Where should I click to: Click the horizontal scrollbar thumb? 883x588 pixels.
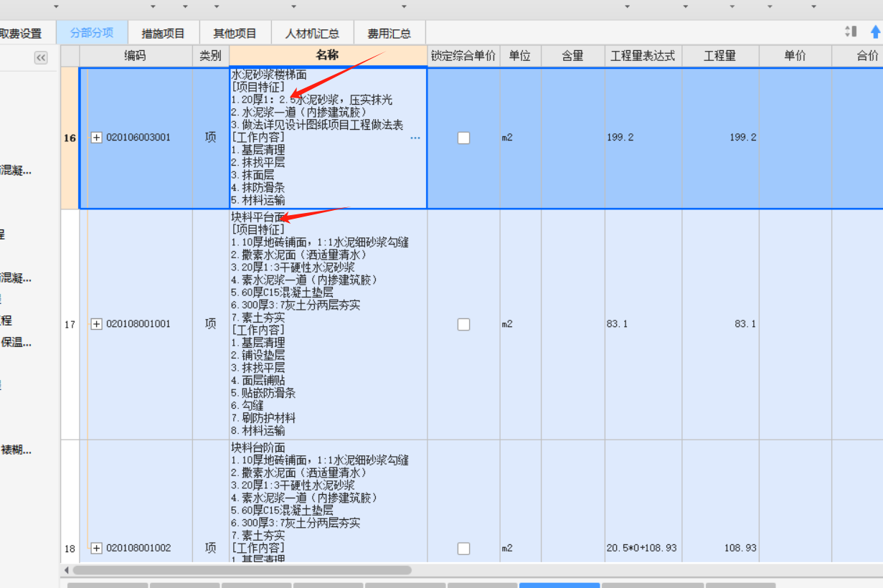[242, 570]
